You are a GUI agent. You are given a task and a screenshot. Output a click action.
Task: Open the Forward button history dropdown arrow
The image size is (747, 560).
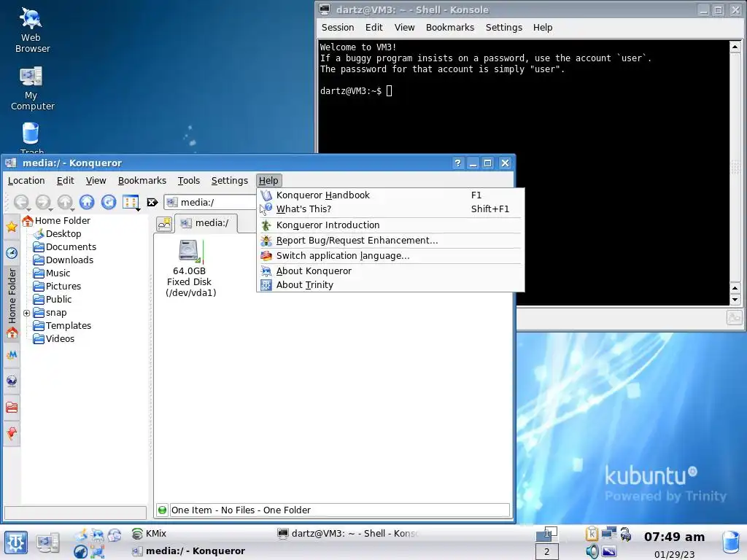[x=50, y=209]
